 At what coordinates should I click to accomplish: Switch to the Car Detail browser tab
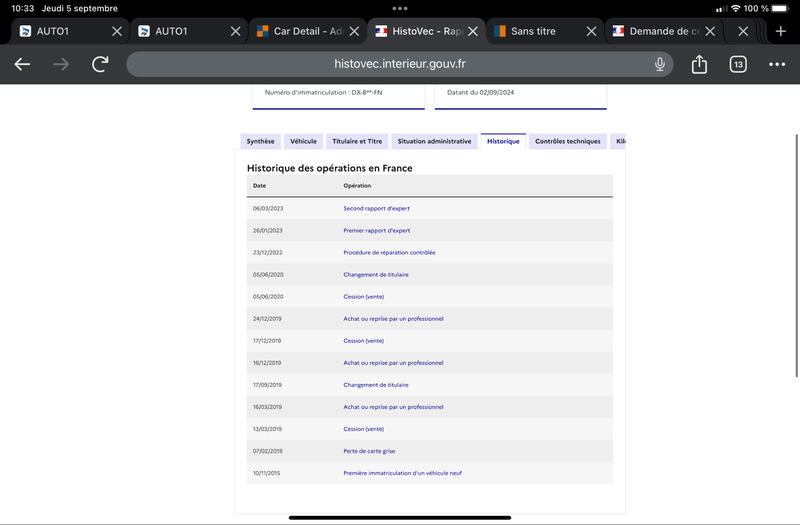point(307,31)
